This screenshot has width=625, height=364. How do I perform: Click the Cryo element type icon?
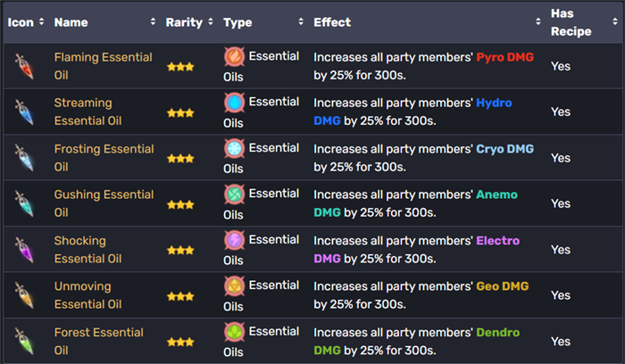click(x=234, y=149)
